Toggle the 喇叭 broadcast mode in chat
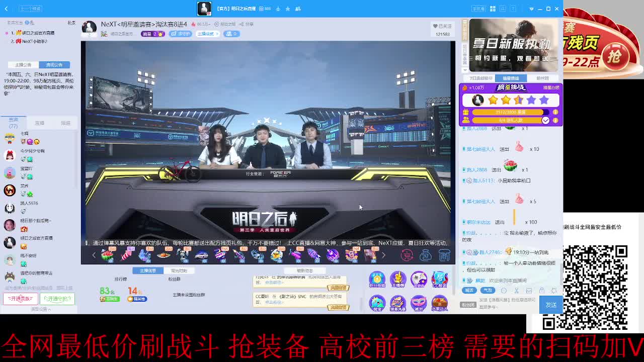Image resolution: width=644 pixels, height=362 pixels. [x=470, y=290]
